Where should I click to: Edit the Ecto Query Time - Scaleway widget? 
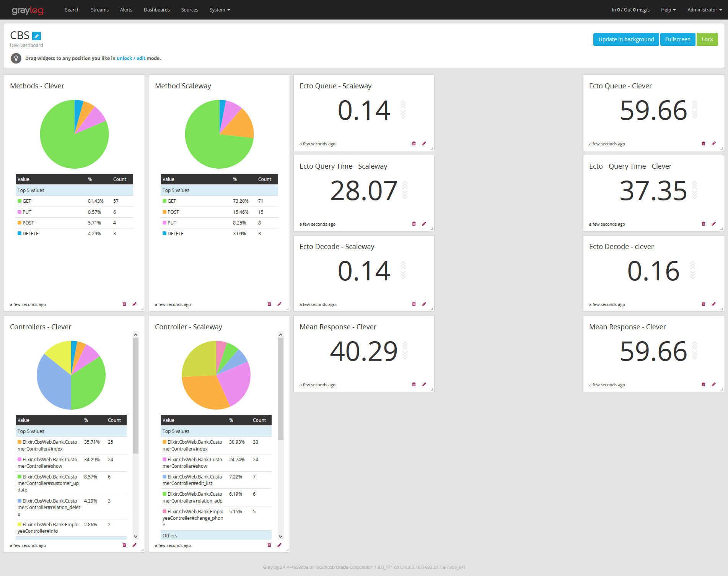(x=424, y=224)
